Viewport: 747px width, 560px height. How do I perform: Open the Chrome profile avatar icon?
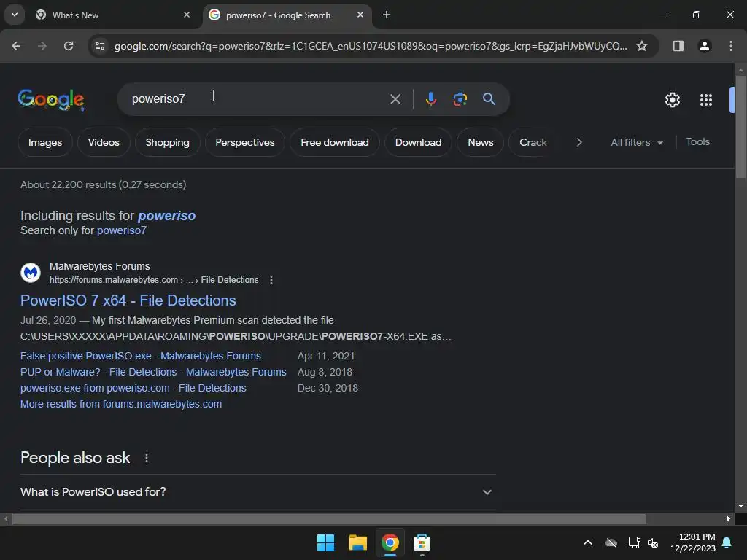(705, 46)
